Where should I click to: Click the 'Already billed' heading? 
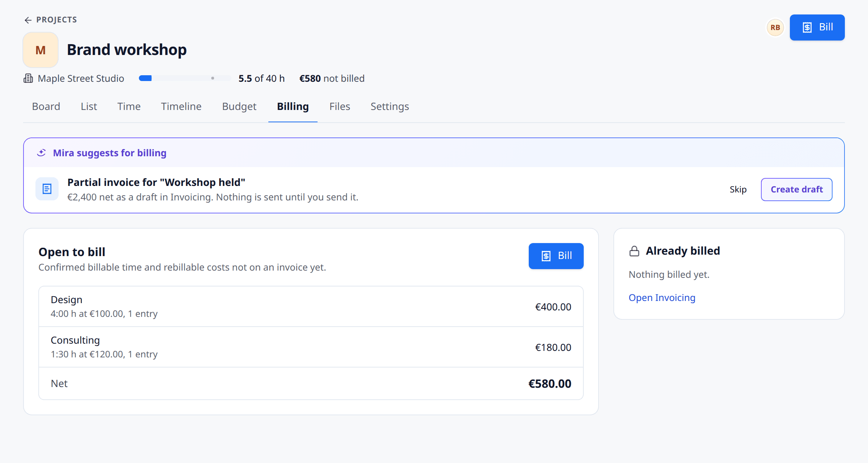point(683,251)
